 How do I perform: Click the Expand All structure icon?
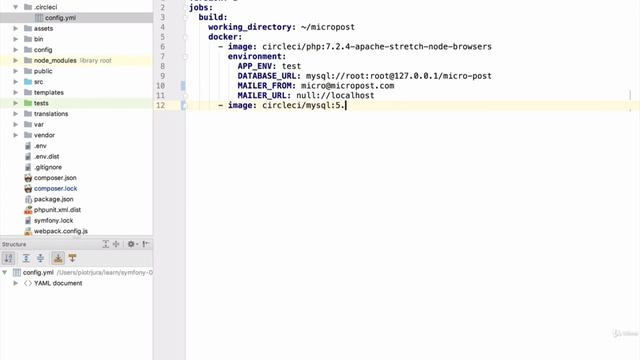click(x=26, y=258)
